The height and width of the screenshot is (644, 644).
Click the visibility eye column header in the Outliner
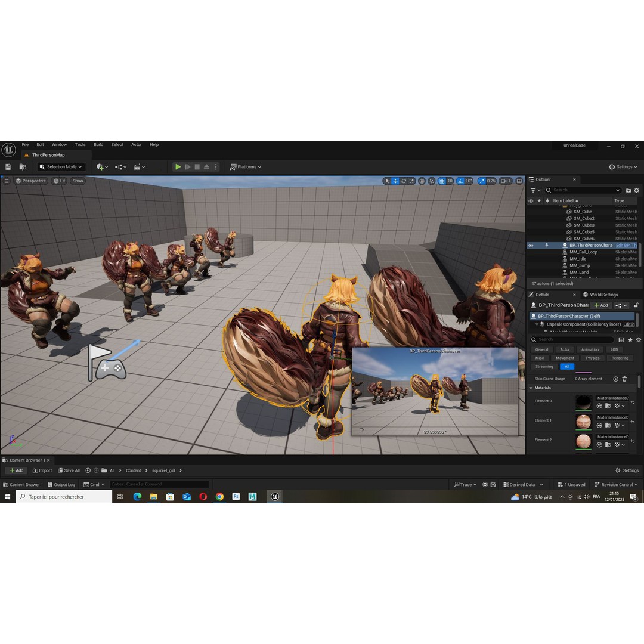(x=531, y=201)
